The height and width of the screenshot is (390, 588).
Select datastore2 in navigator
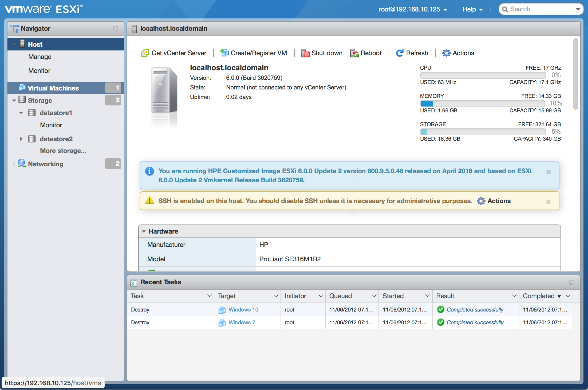tap(56, 139)
